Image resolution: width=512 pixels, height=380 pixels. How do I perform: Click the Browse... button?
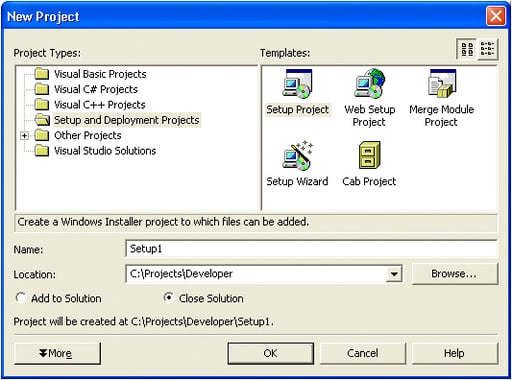point(455,274)
